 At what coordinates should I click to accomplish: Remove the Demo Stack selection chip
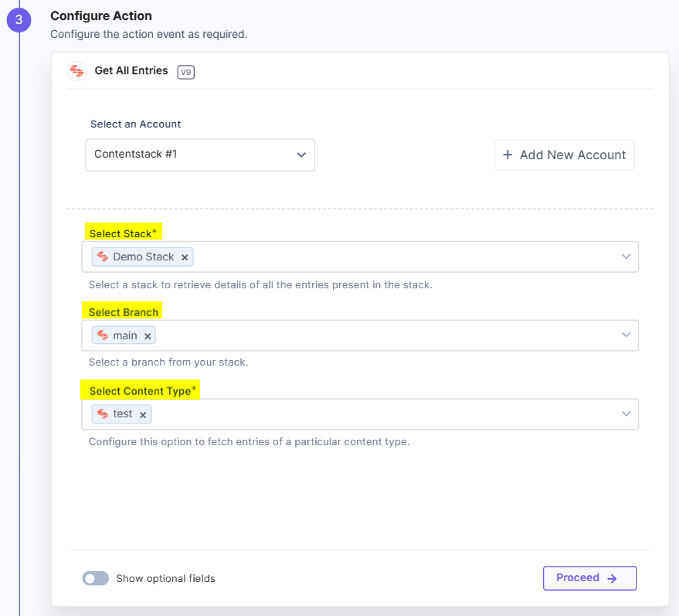185,257
